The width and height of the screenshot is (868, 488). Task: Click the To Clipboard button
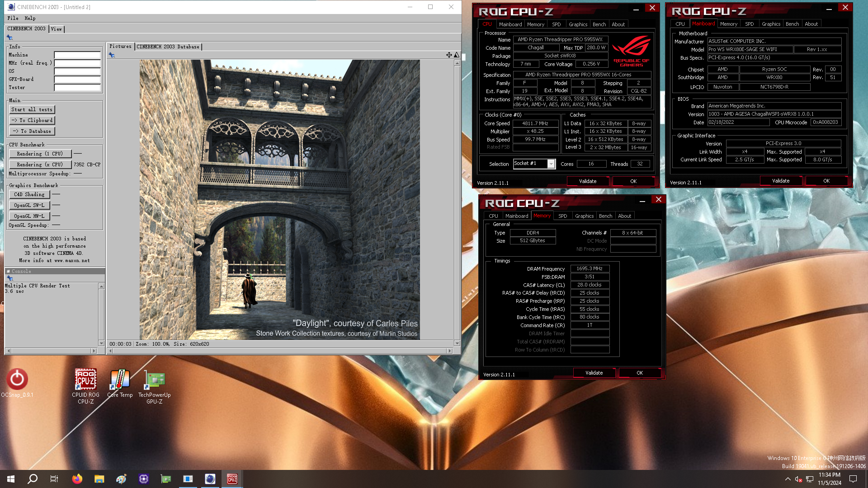point(32,120)
